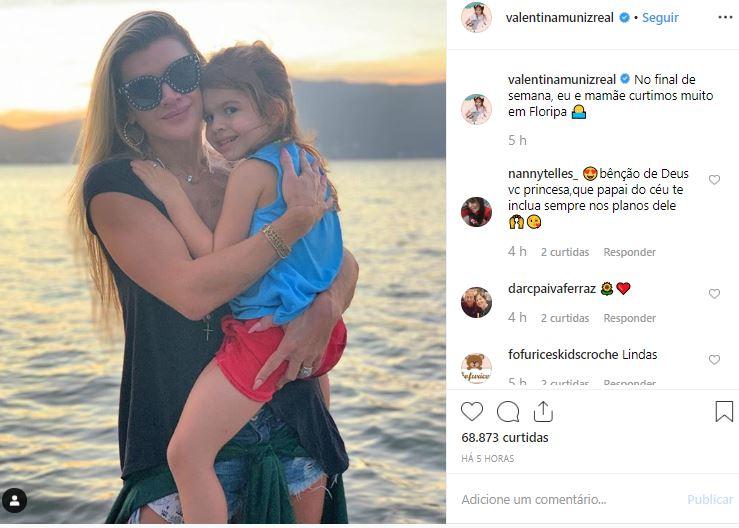
Task: Open valentinamunizreal header profile picture
Action: click(x=476, y=18)
